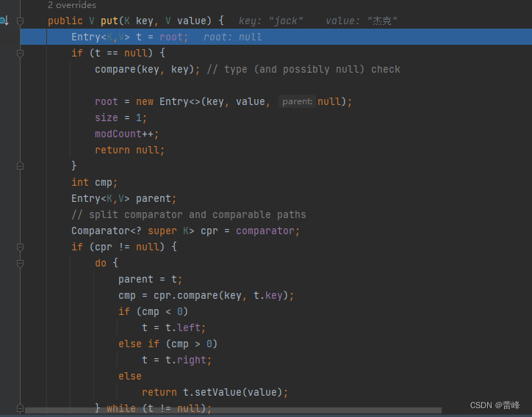Click the condition "if (cmp < 0)"
532x417 pixels.
tap(153, 311)
